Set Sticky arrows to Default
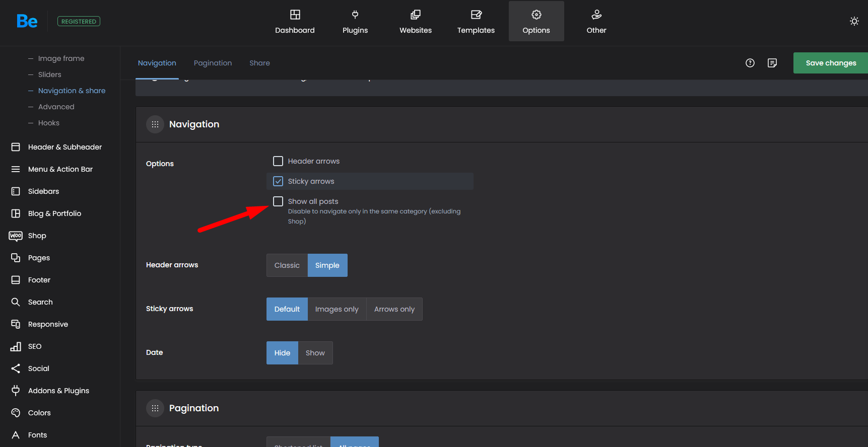 click(x=287, y=309)
